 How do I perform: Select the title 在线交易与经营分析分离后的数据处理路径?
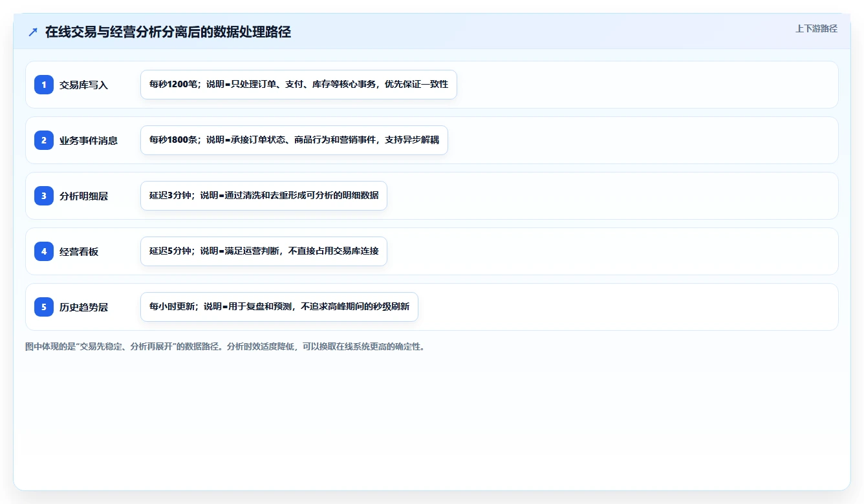(x=168, y=32)
